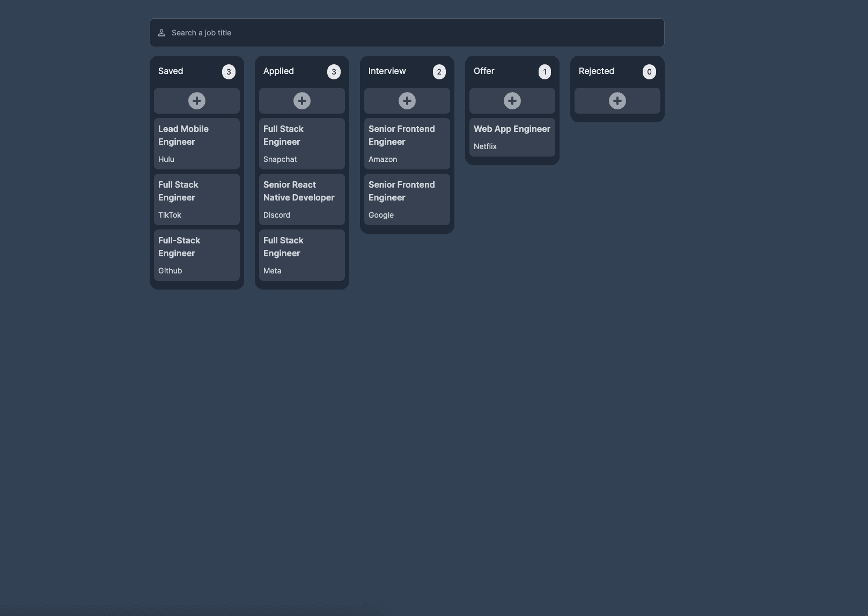Click the Rejected column count badge 0
868x616 pixels.
tap(649, 72)
